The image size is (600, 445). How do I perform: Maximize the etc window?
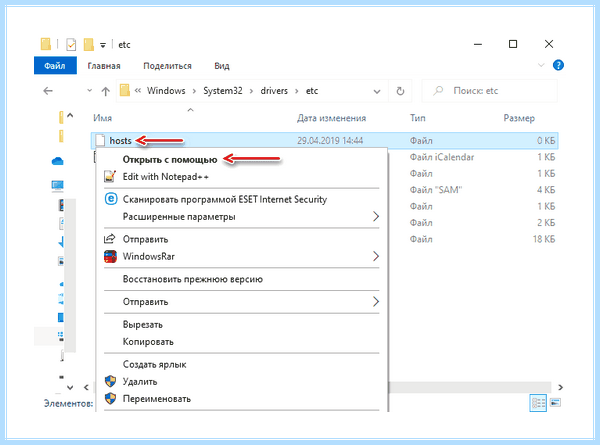coord(513,44)
